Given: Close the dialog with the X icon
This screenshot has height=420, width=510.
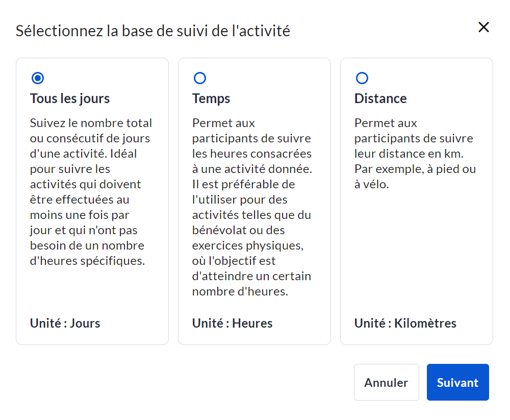Looking at the screenshot, I should (x=483, y=28).
